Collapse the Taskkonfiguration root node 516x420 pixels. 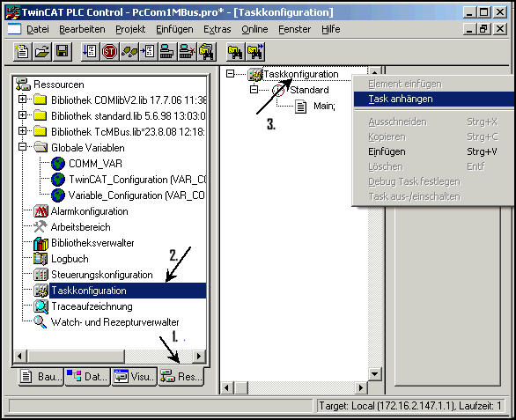[x=230, y=74]
